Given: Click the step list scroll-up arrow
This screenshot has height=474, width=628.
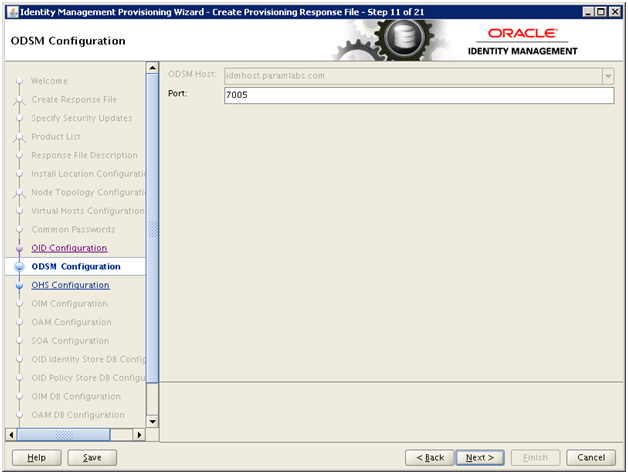Looking at the screenshot, I should coord(152,68).
